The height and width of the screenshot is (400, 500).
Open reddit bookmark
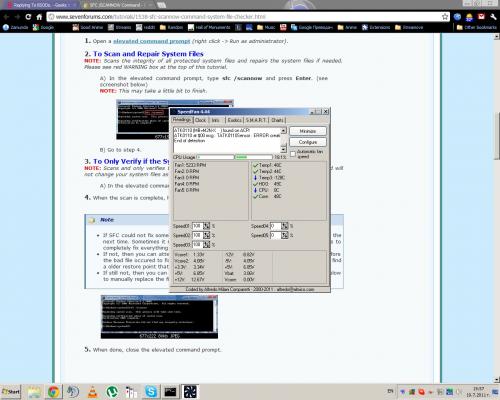pyautogui.click(x=146, y=27)
